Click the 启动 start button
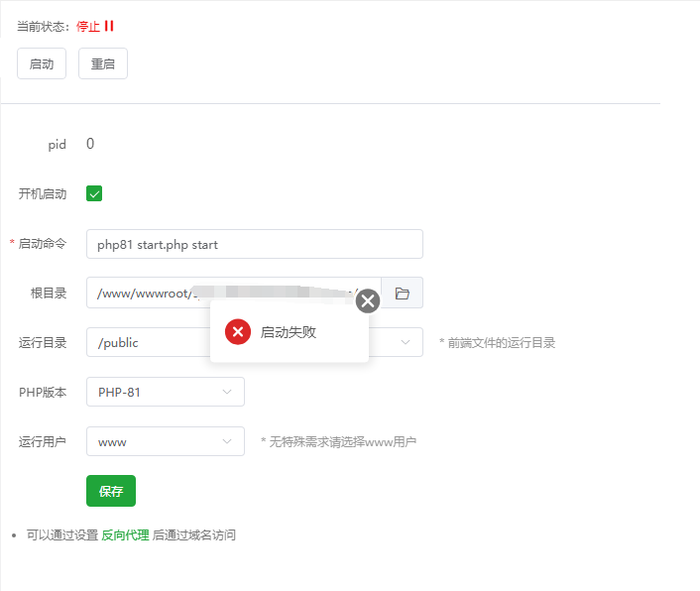Viewport: 700px width, 591px height. (x=42, y=63)
